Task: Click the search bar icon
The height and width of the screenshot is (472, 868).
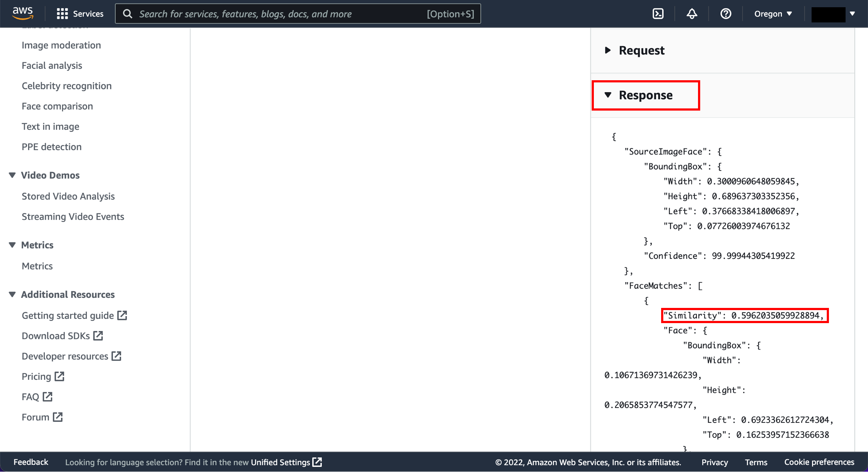Action: click(127, 13)
